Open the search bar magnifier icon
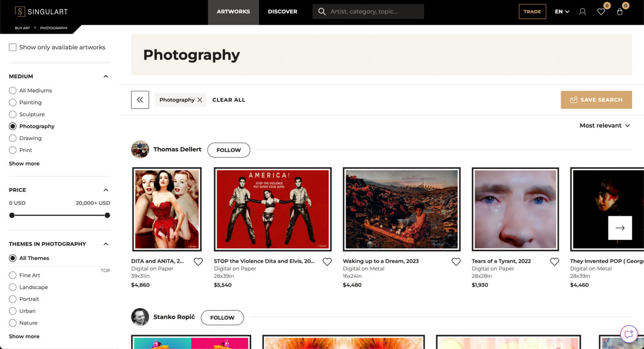The height and width of the screenshot is (349, 644). [x=321, y=11]
